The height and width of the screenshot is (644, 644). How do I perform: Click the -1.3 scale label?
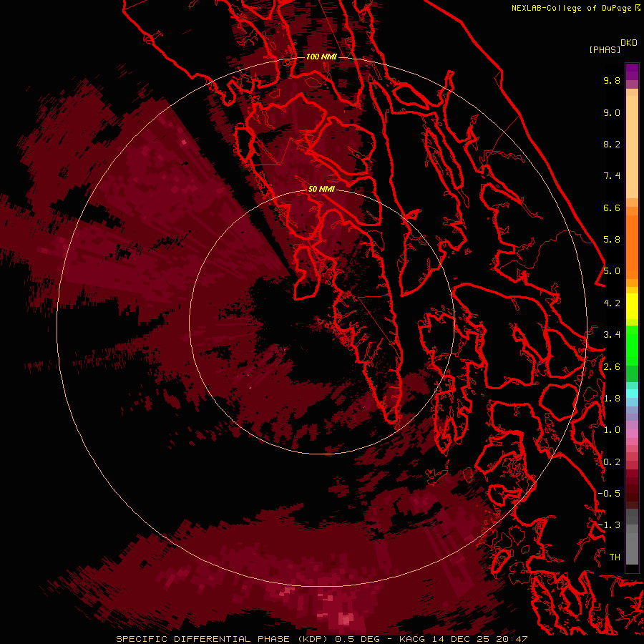coord(609,525)
